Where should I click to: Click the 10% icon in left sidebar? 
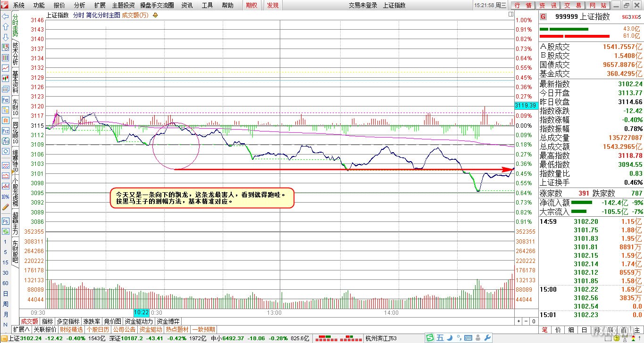(x=5, y=196)
